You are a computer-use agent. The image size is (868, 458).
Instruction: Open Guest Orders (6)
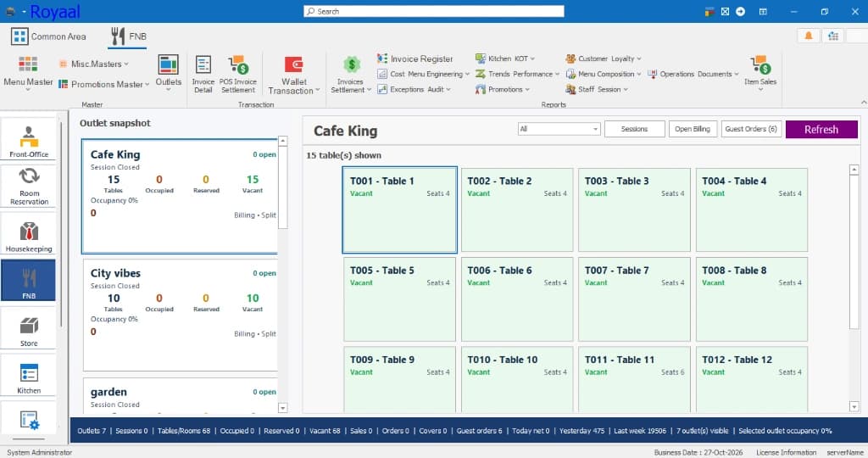(751, 129)
